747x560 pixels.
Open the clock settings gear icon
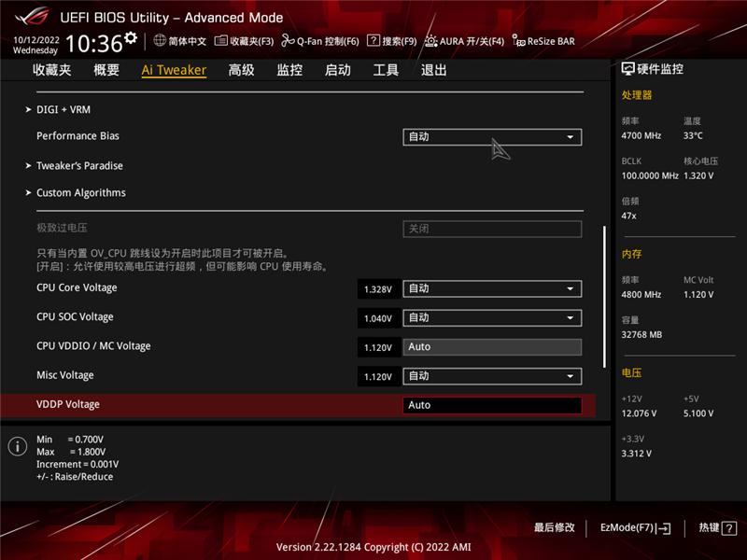(131, 37)
